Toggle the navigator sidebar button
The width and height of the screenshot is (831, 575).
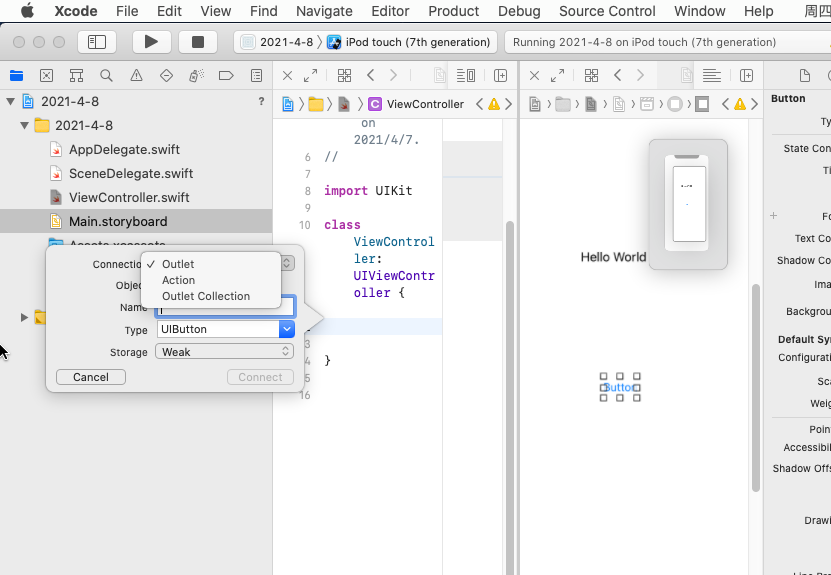pos(97,42)
